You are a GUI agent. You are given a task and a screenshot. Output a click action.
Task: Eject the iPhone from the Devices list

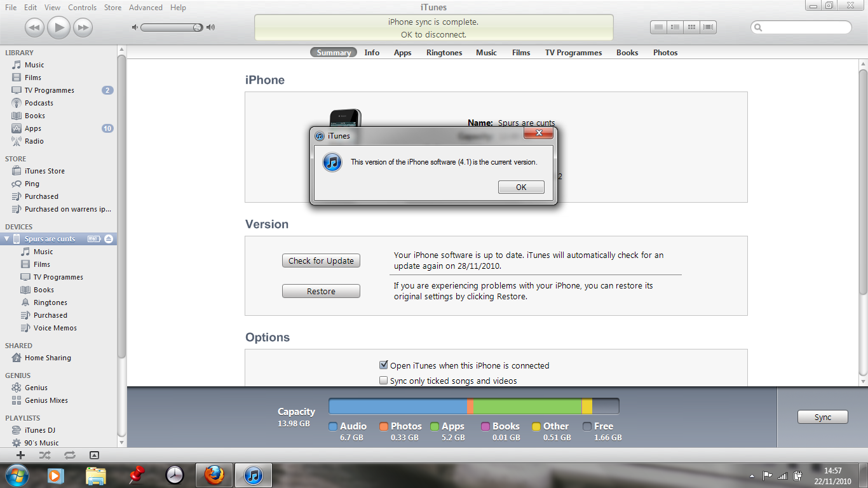pyautogui.click(x=109, y=239)
